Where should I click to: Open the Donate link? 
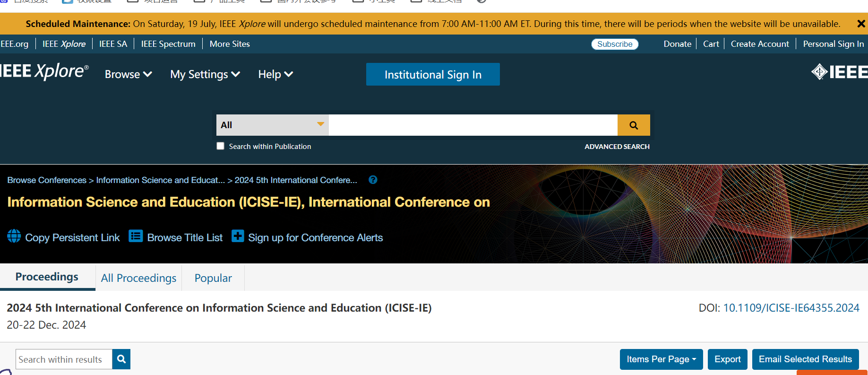click(677, 44)
